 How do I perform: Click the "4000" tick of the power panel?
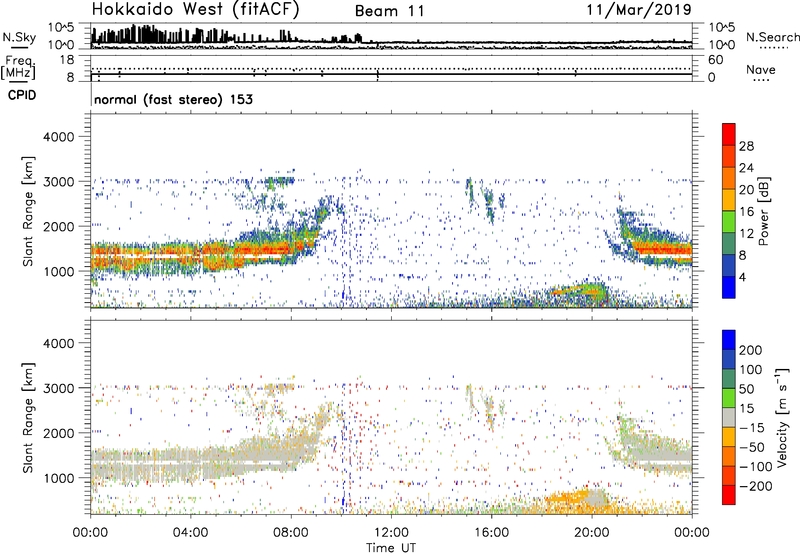[58, 137]
